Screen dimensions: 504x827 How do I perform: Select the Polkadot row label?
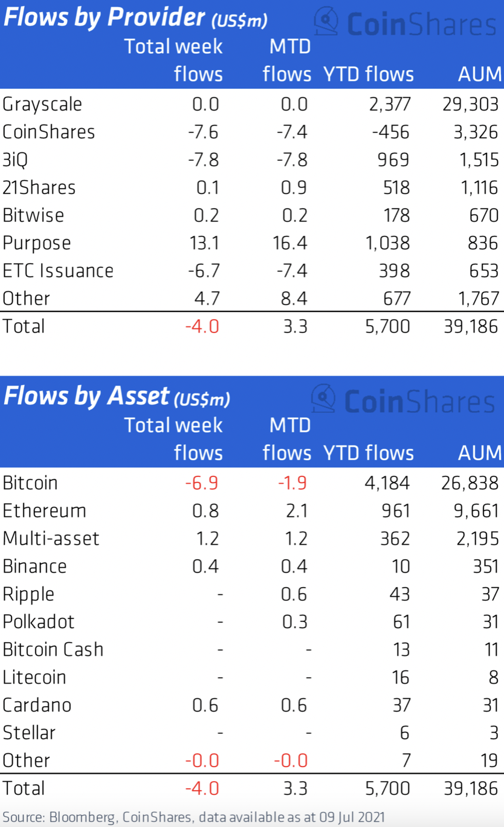tap(39, 622)
